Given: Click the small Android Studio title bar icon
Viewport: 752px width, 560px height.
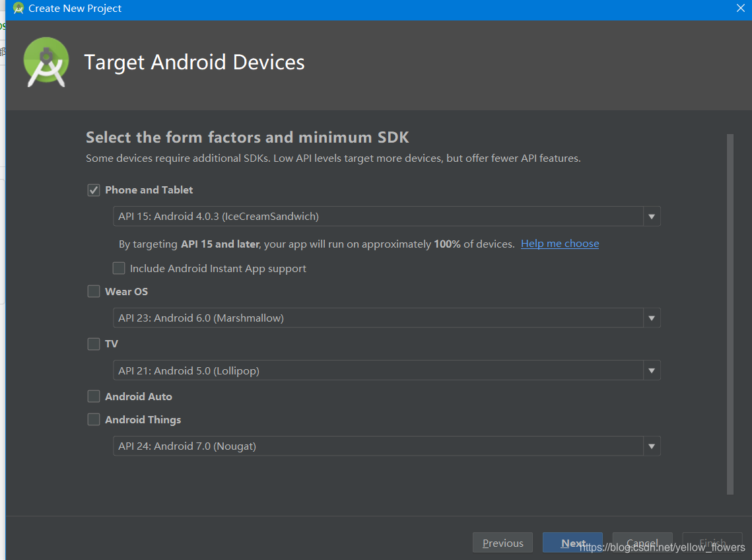Looking at the screenshot, I should tap(18, 8).
